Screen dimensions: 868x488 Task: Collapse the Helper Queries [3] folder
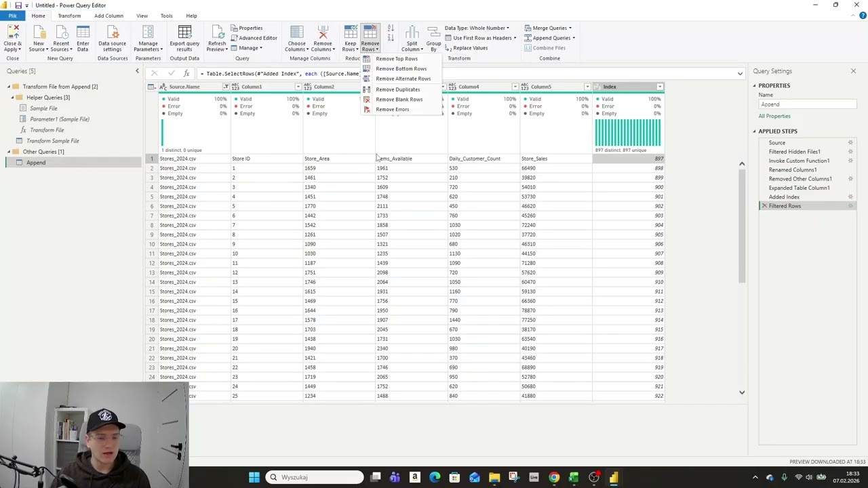point(12,98)
